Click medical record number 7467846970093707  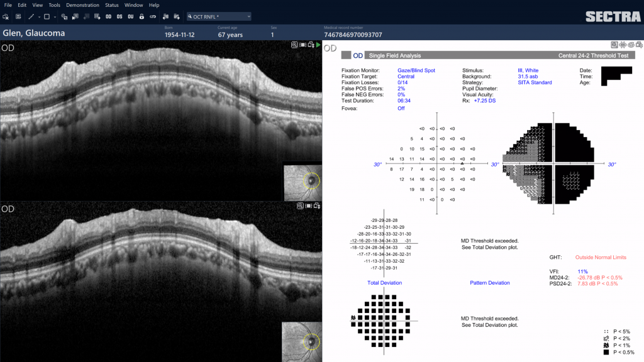pos(353,35)
